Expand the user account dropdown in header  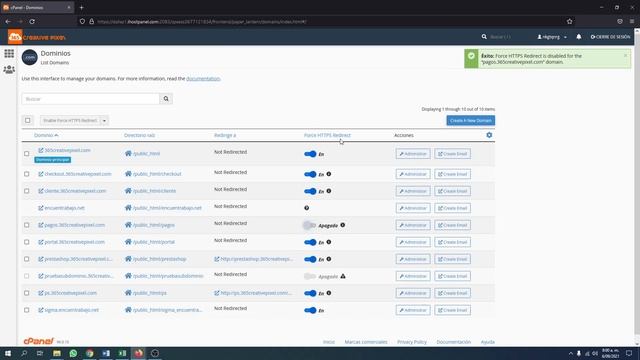(552, 37)
